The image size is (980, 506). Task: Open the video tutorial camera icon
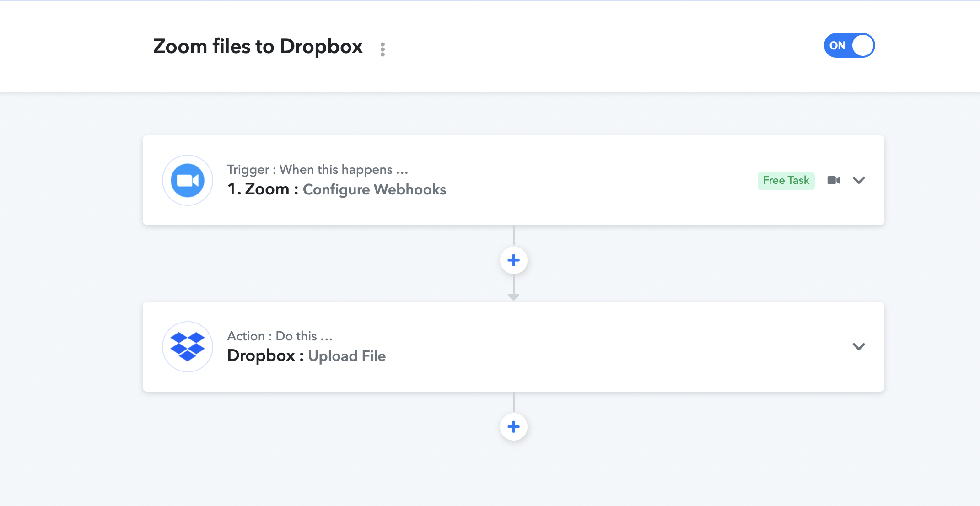tap(834, 180)
